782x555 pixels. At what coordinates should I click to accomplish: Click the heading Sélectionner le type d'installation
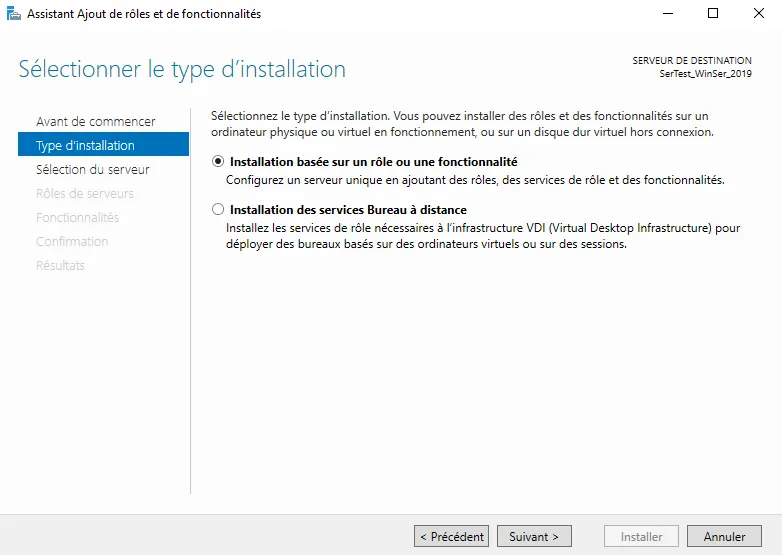pyautogui.click(x=182, y=69)
